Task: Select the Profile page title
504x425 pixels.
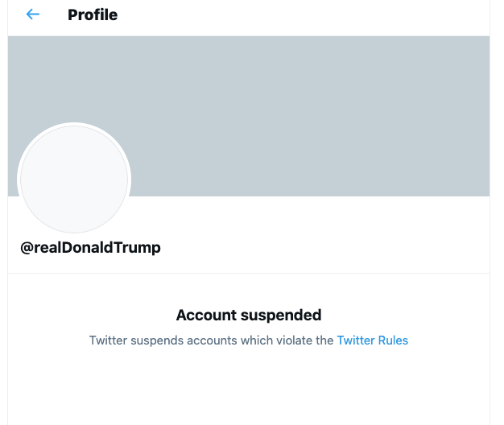Action: (93, 14)
